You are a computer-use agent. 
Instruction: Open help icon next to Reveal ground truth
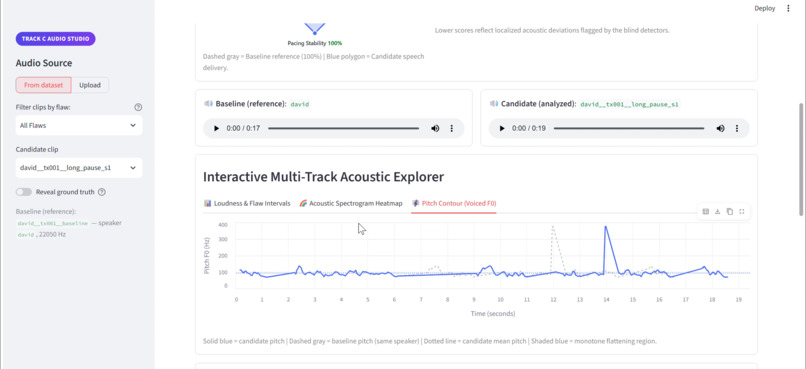[102, 192]
